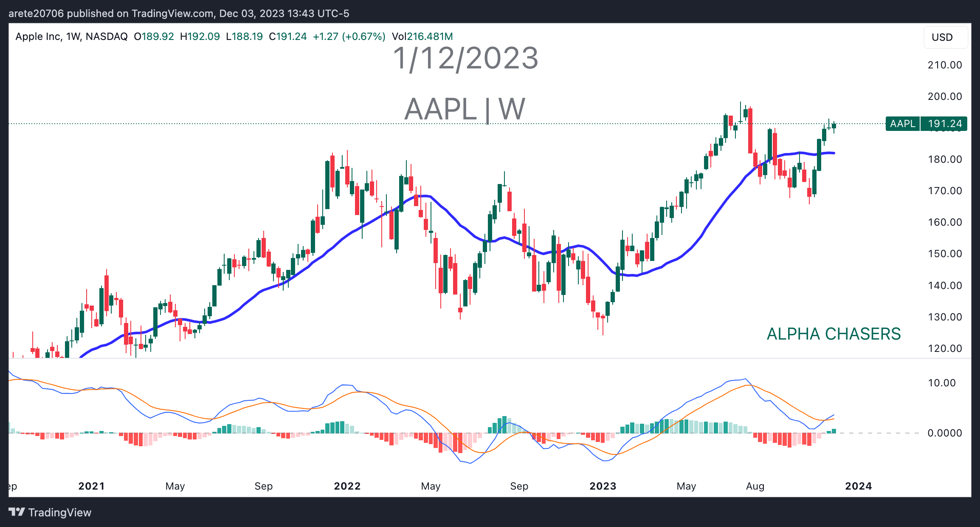Click the 180.00 price axis label
The height and width of the screenshot is (527, 980).
tap(945, 159)
